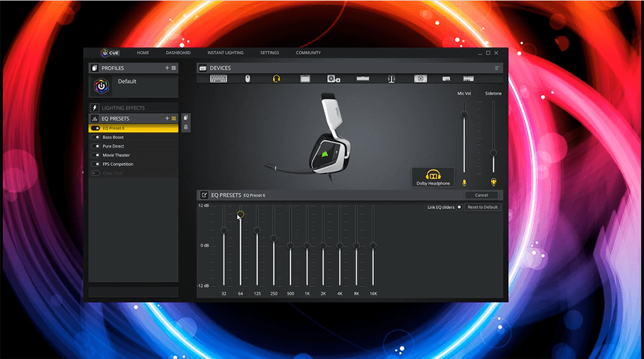Click the 4K EQ slider handle
Image resolution: width=644 pixels, height=359 pixels.
coord(339,245)
